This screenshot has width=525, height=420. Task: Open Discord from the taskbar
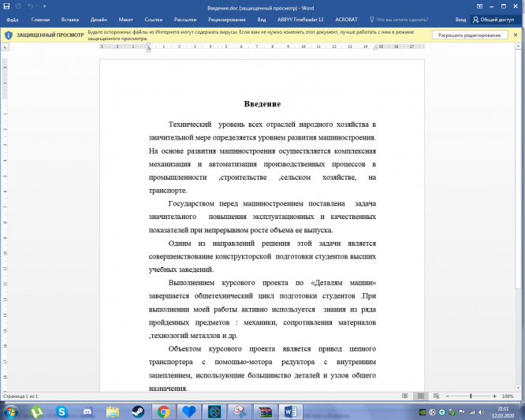pos(87,411)
